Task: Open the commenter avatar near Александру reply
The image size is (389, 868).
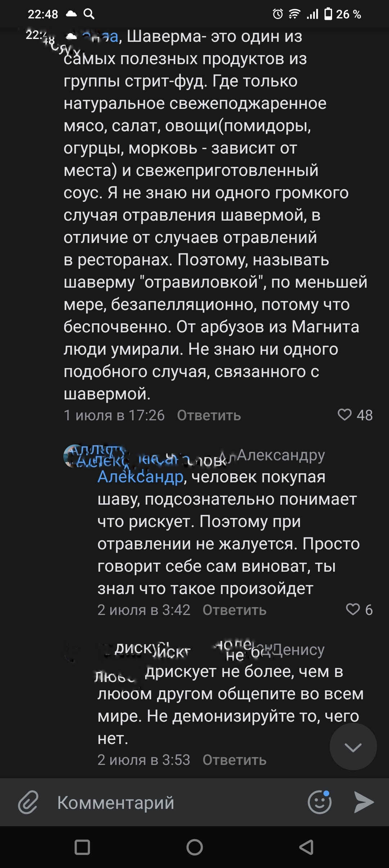Action: [x=72, y=456]
